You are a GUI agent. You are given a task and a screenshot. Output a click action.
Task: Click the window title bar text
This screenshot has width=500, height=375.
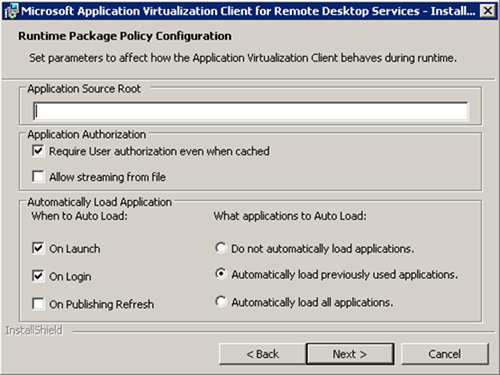click(x=248, y=11)
